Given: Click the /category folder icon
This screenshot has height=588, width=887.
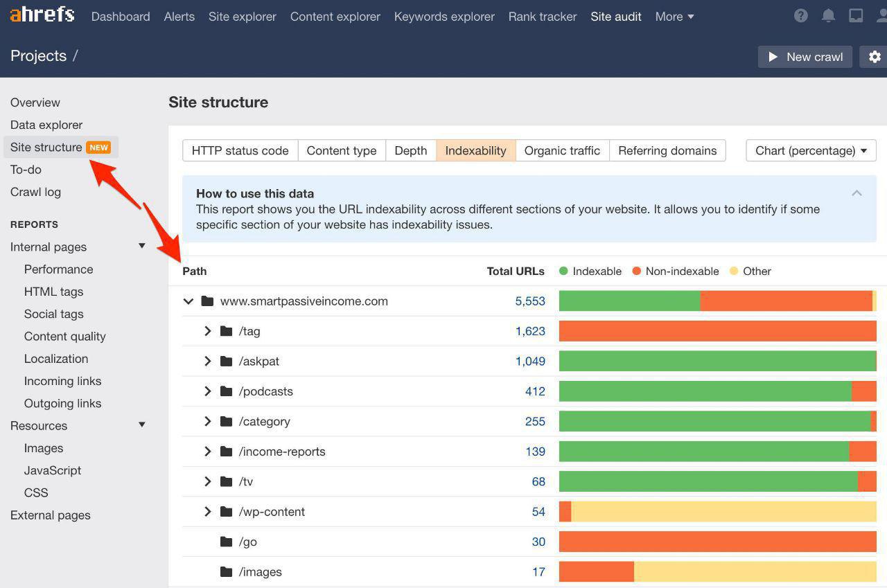Looking at the screenshot, I should (x=226, y=421).
